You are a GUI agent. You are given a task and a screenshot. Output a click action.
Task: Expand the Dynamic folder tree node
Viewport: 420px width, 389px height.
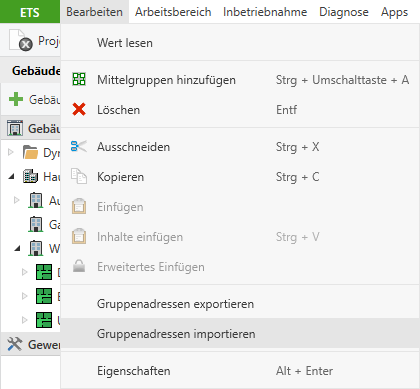(11, 152)
